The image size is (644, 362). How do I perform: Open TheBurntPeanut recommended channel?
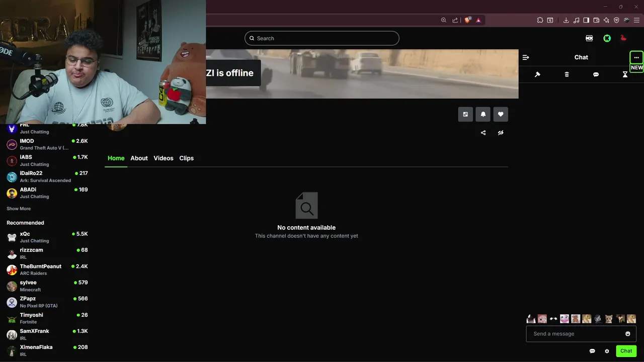click(x=47, y=269)
